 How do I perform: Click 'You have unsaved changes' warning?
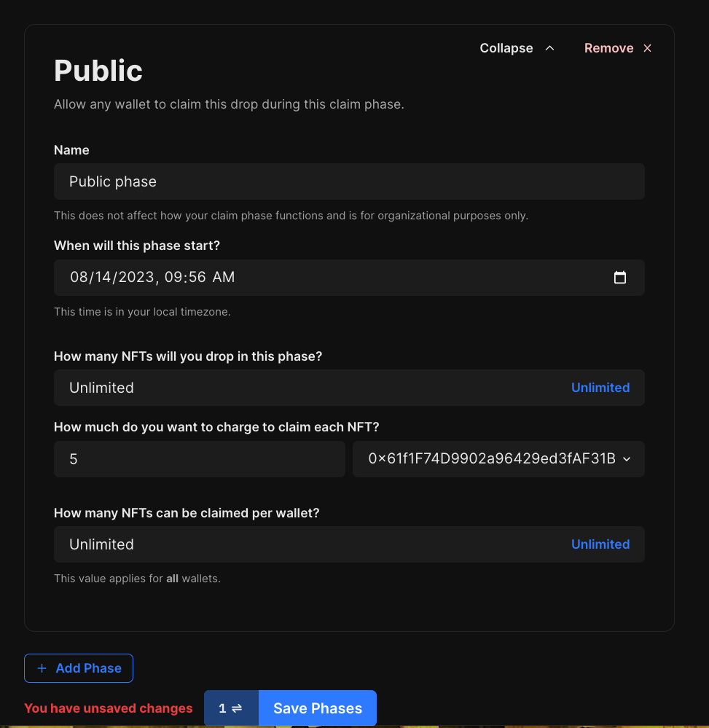coord(108,708)
